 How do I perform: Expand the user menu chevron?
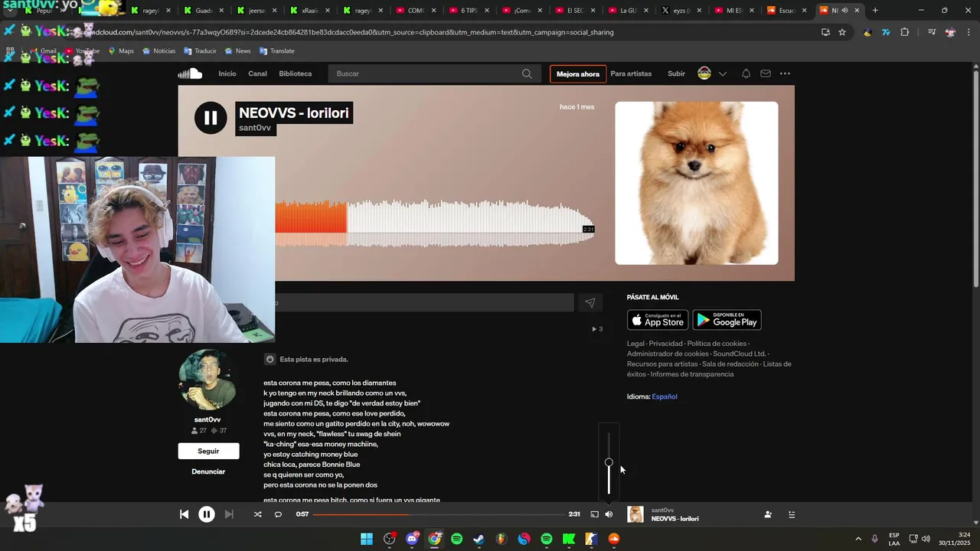tap(722, 73)
